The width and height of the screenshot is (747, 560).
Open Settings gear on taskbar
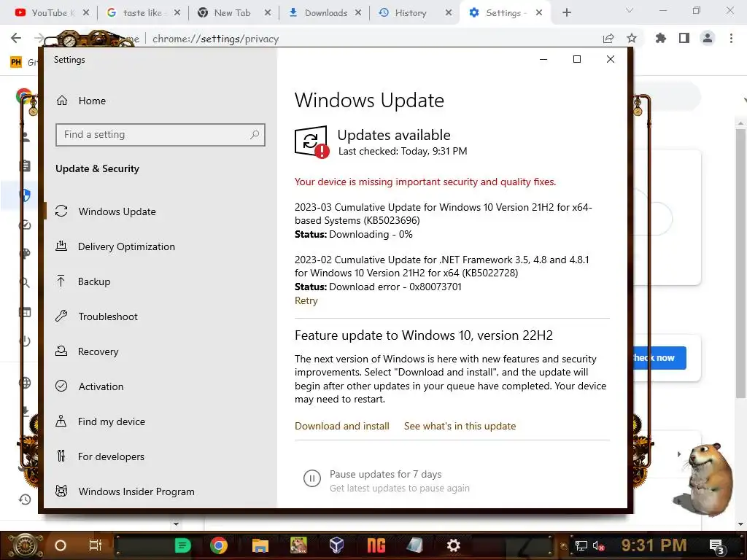(x=453, y=545)
